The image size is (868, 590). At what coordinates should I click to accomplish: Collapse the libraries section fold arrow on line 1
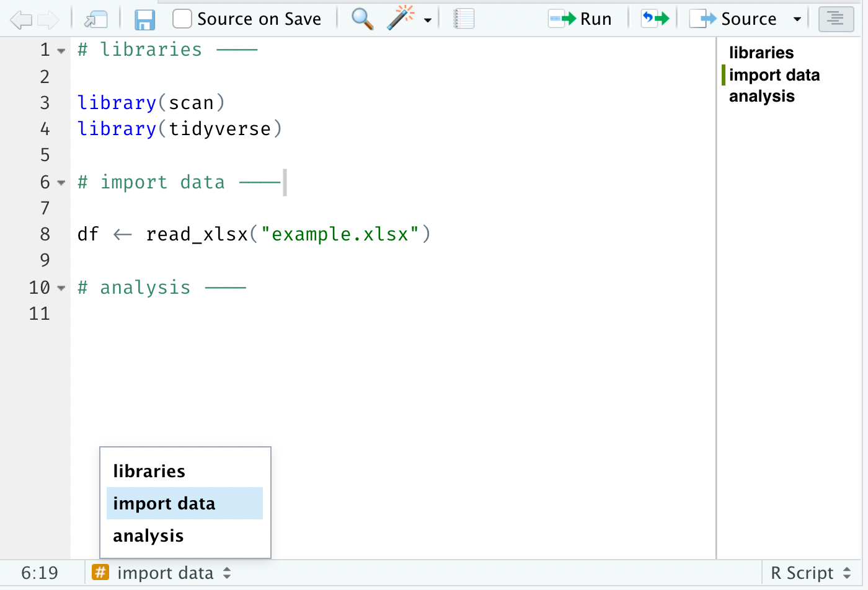click(x=61, y=51)
